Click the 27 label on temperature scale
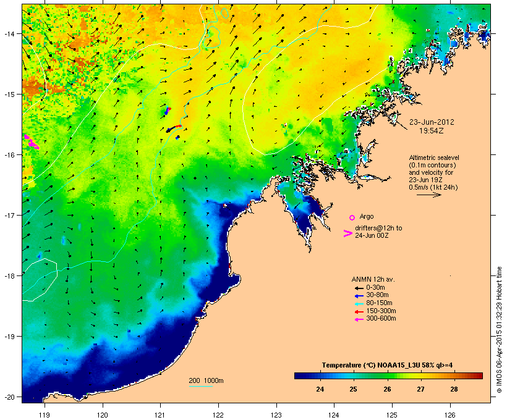 [420, 389]
